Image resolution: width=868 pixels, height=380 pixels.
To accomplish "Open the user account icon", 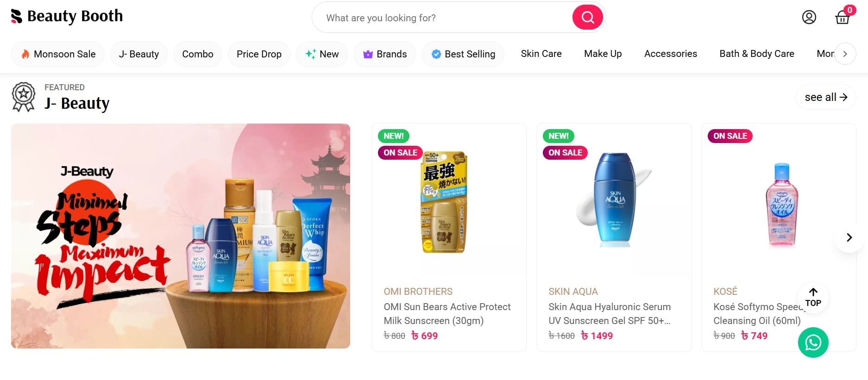I will 809,18.
